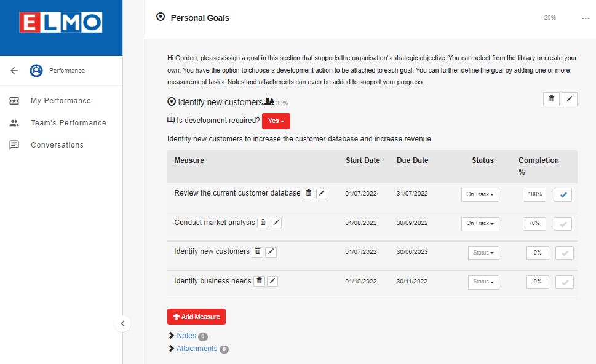The image size is (596, 364).
Task: Click the Add Measure button
Action: tap(196, 316)
